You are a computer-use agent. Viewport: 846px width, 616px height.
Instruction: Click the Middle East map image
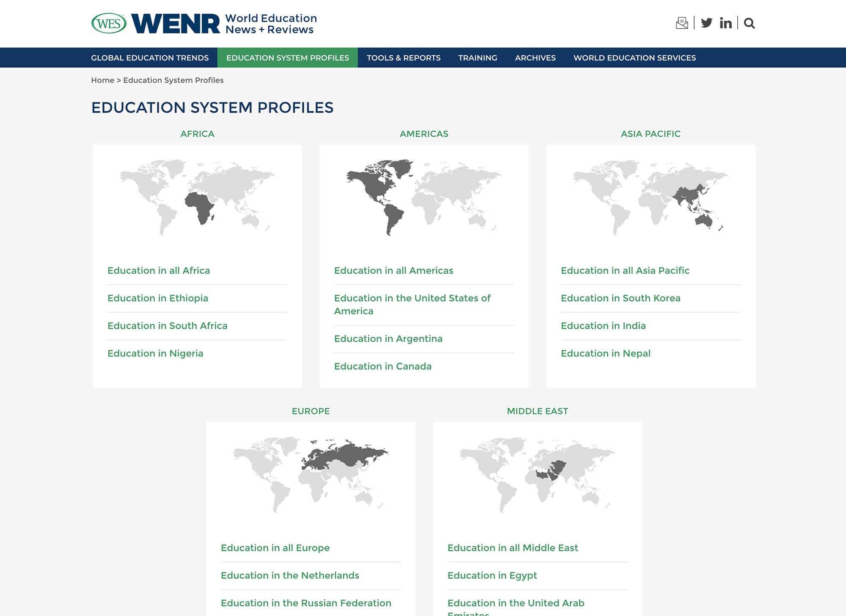tap(537, 474)
